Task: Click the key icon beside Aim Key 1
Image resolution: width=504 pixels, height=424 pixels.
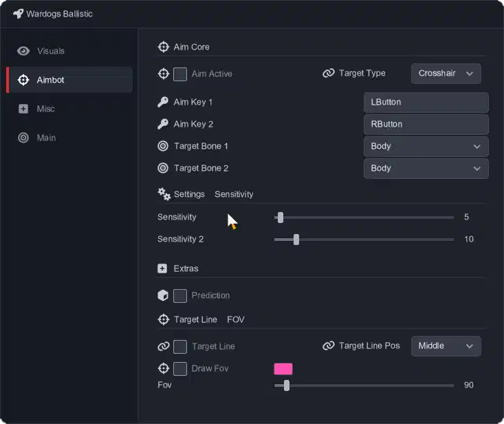Action: tap(163, 102)
